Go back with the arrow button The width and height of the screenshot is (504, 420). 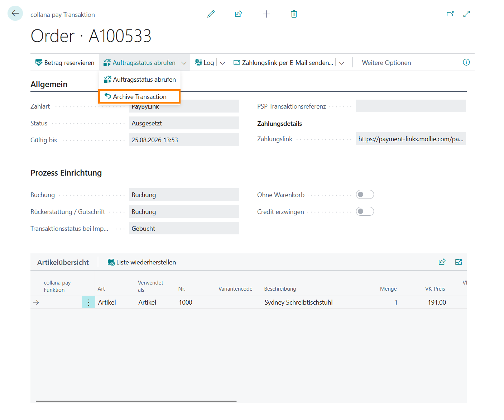pyautogui.click(x=15, y=14)
